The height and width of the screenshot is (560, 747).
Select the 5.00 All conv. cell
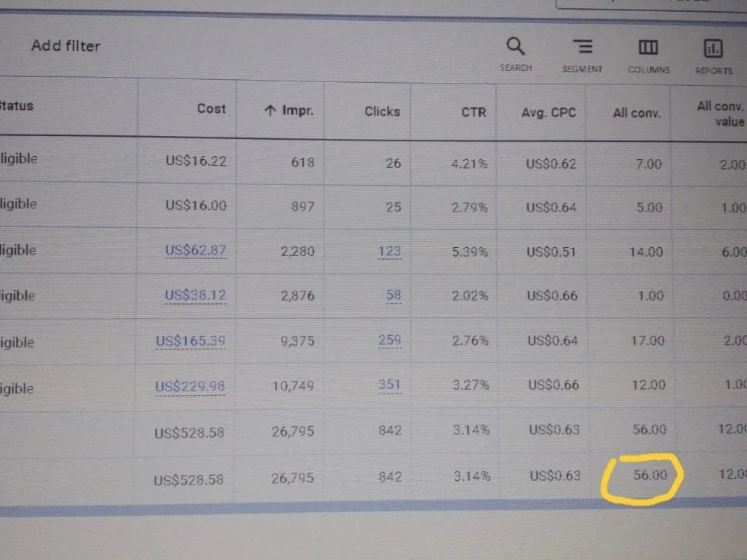(649, 208)
